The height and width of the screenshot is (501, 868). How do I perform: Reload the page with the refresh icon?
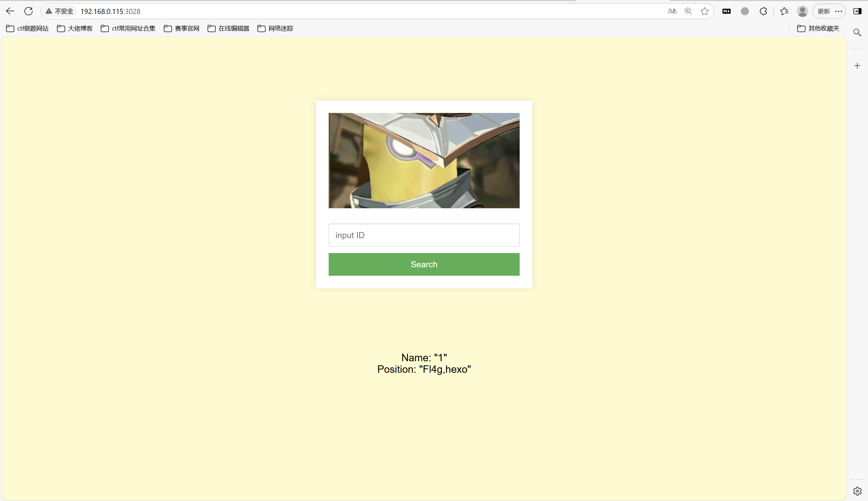pyautogui.click(x=28, y=11)
